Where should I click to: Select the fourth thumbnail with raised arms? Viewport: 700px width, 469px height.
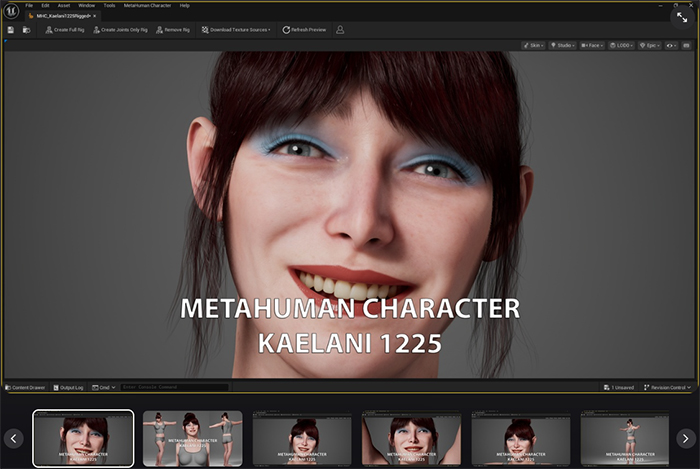[412, 438]
